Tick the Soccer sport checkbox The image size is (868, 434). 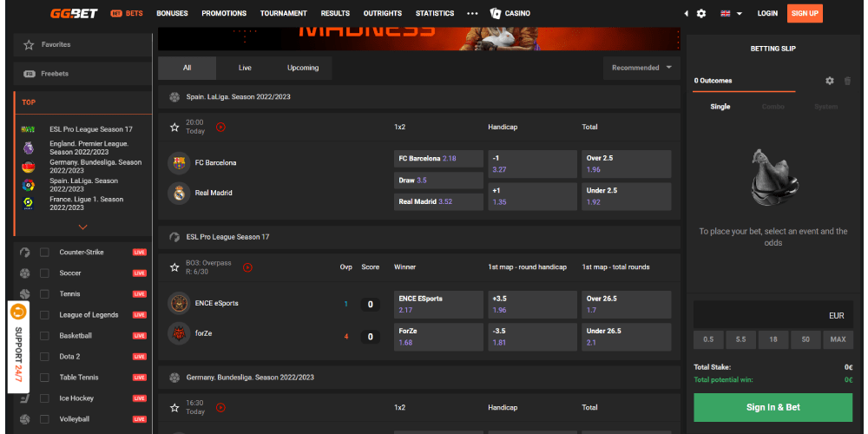pos(44,273)
